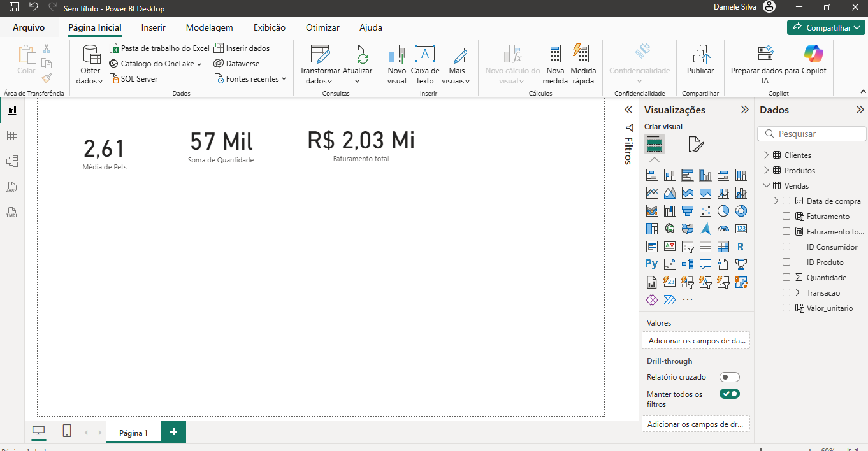868x451 pixels.
Task: Check the Quantidade field checkbox
Action: pyautogui.click(x=786, y=278)
